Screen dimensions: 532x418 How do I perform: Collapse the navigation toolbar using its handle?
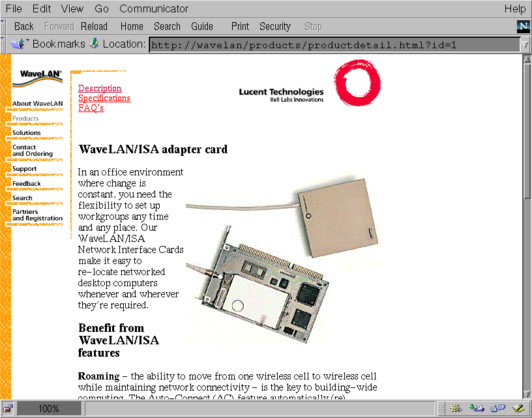click(x=4, y=26)
